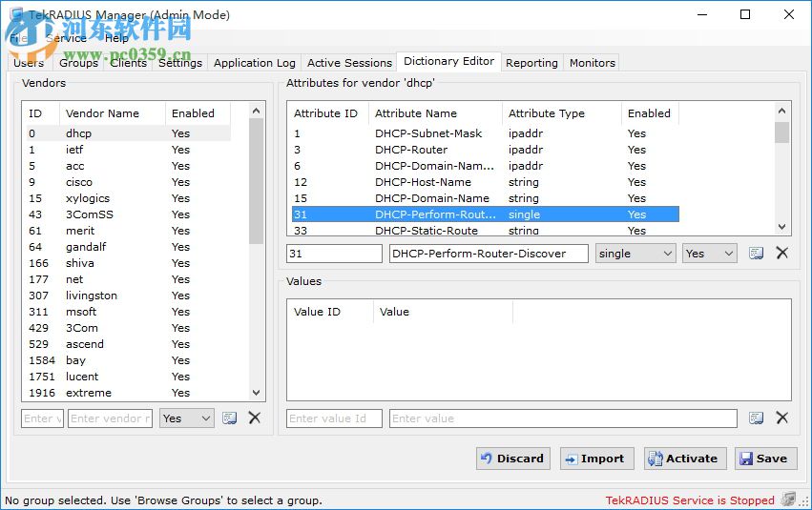812x510 pixels.
Task: Click the vendor ID input field
Action: click(42, 418)
